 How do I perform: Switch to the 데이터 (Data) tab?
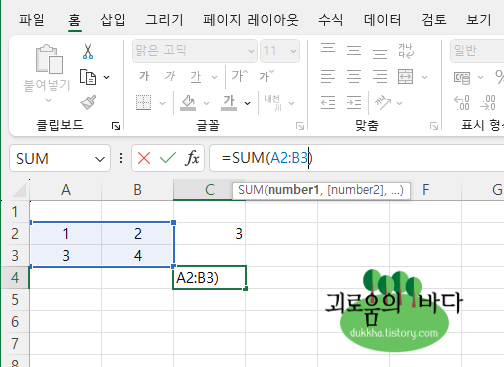tap(382, 19)
